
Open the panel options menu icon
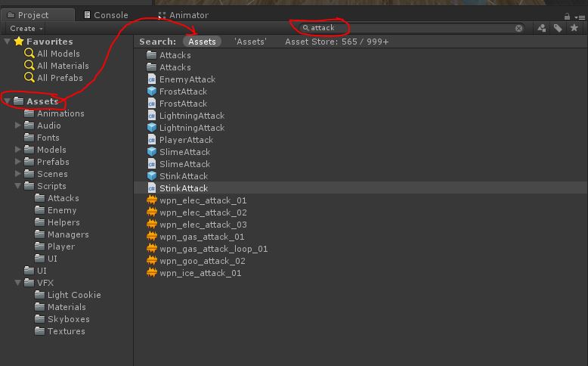coord(580,17)
